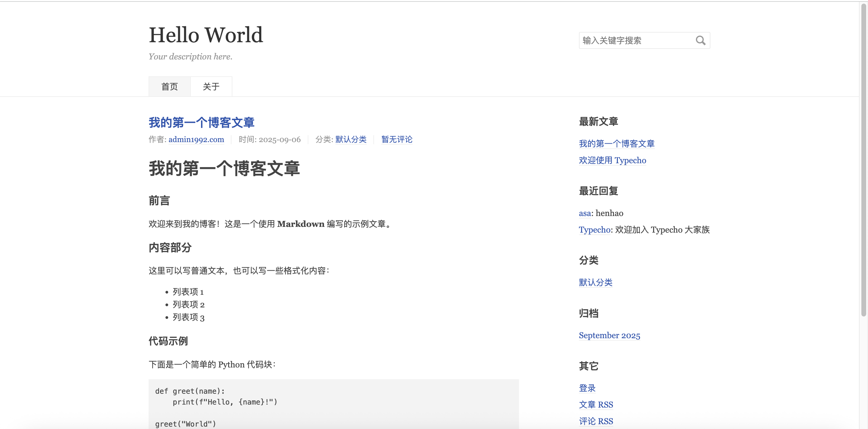
Task: Open 我的第一个博客文章 from 最新文章 list
Action: (617, 144)
